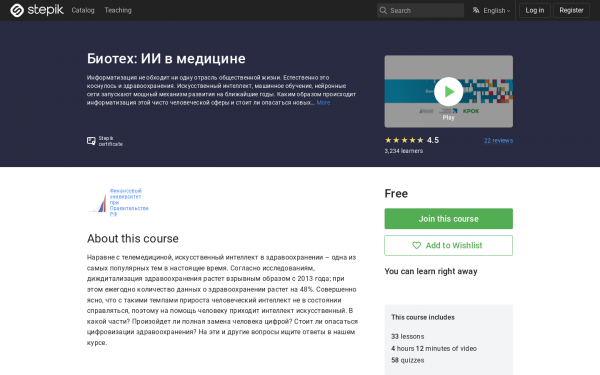
Task: Open the Stepik logo home link
Action: [37, 10]
